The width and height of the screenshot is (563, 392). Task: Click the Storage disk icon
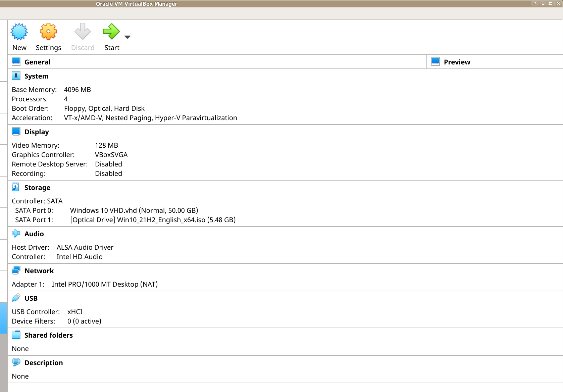pos(16,187)
